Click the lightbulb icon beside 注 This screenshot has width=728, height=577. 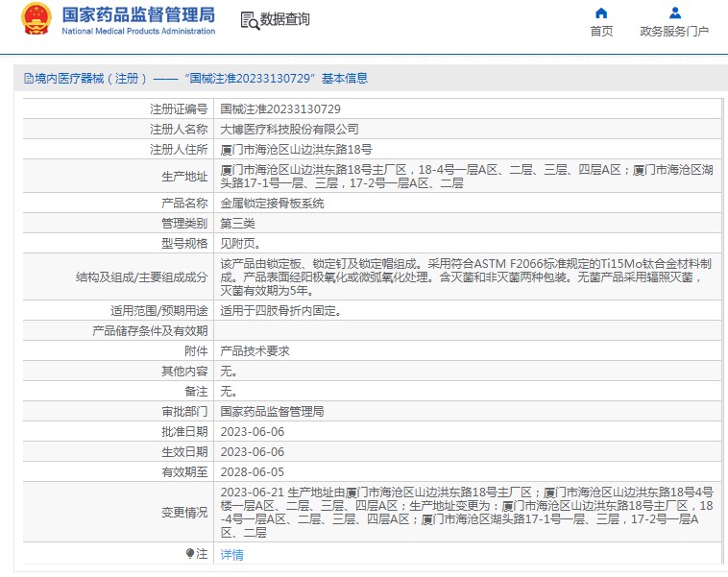point(189,553)
